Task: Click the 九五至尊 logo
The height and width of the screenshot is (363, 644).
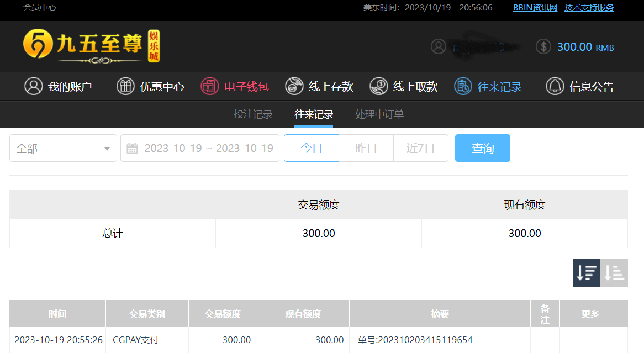Action: [x=92, y=46]
